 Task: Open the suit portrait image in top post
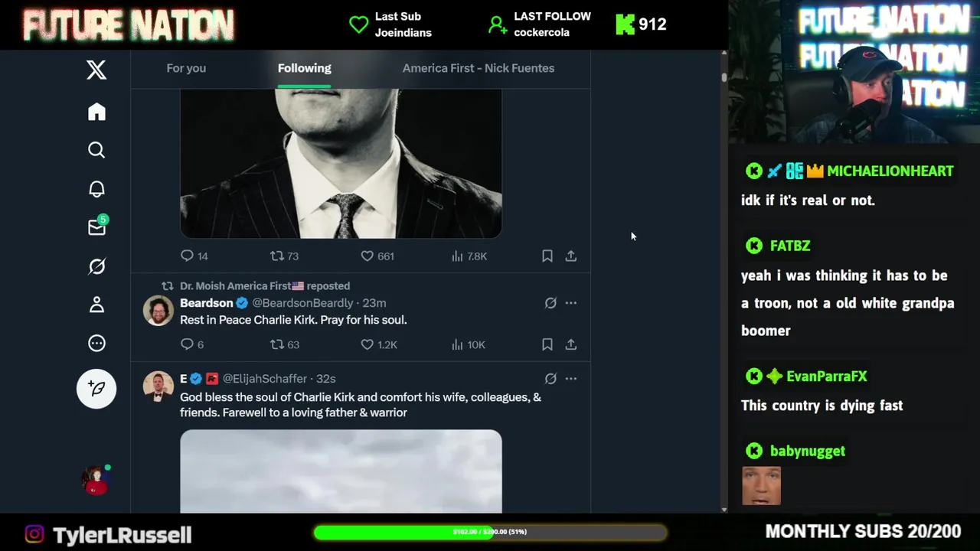341,163
